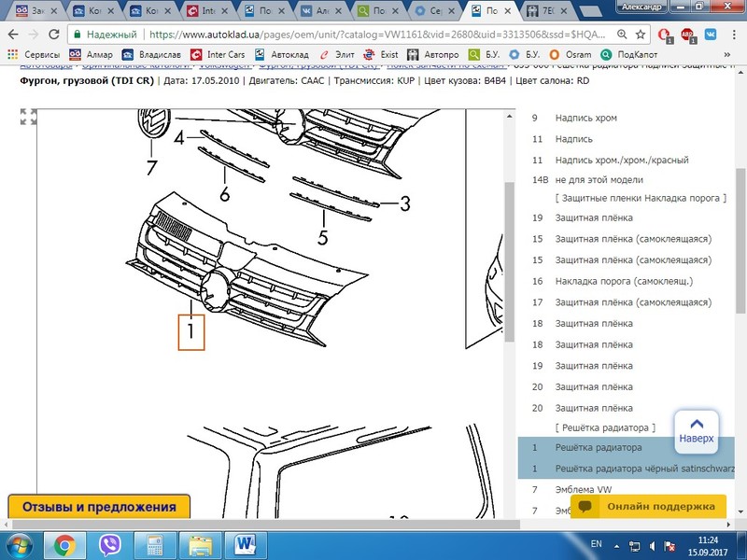Reload the page with the refresh icon
747x560 pixels.
tap(54, 35)
